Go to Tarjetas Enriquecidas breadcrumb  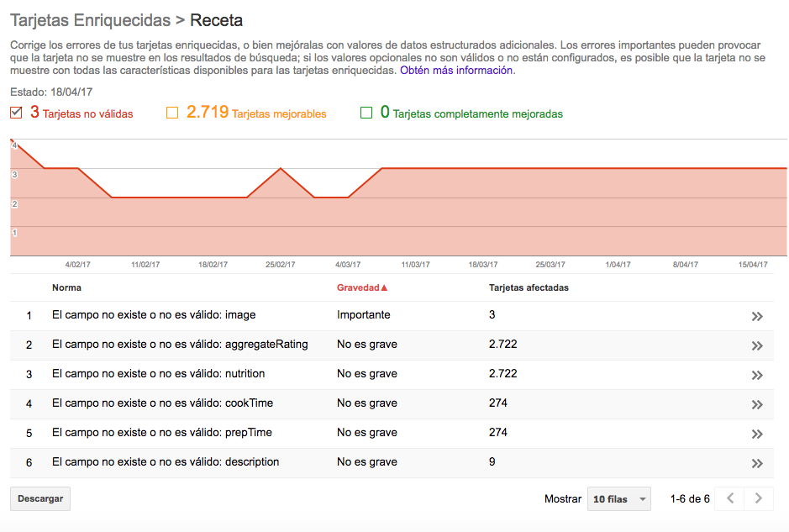click(91, 20)
